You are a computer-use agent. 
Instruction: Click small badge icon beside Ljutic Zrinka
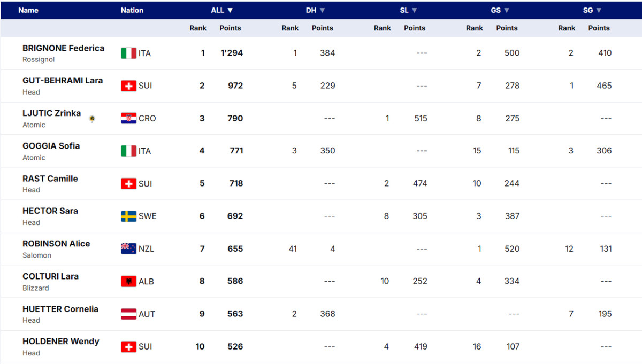click(x=92, y=119)
